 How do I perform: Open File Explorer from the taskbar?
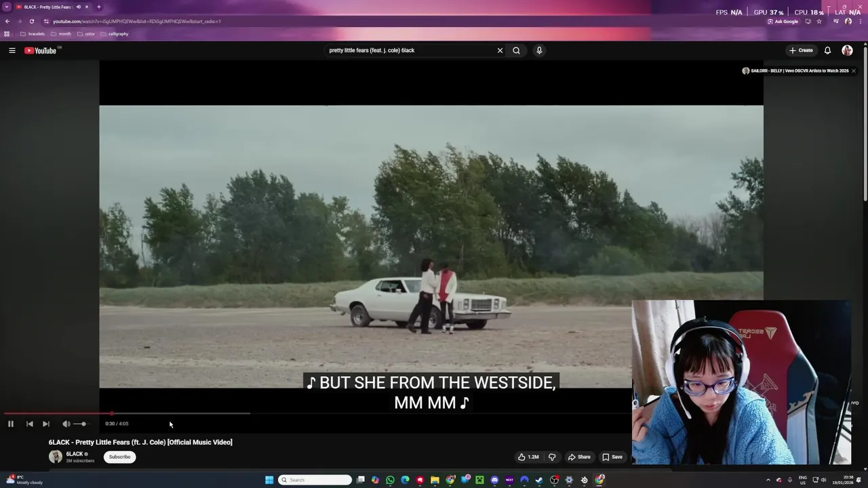tap(435, 480)
